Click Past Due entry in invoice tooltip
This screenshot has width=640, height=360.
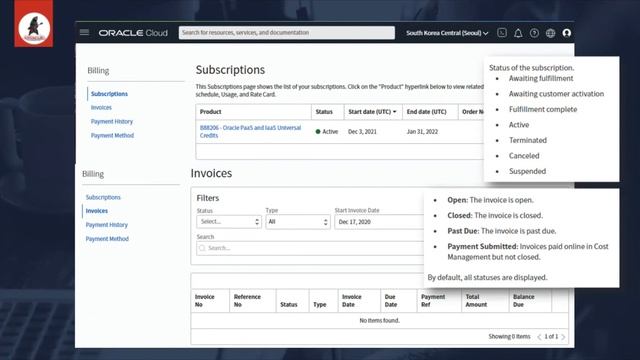[x=502, y=231]
